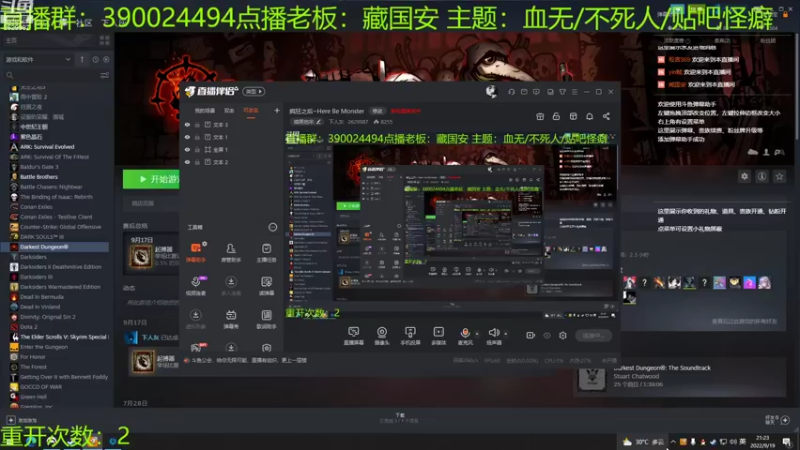Hide the fourth source layer

(187, 162)
